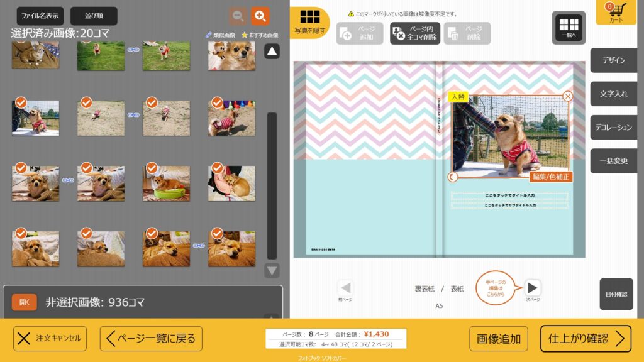The height and width of the screenshot is (362, 644).
Task: Open 並び順 sort order options
Action: point(94,16)
